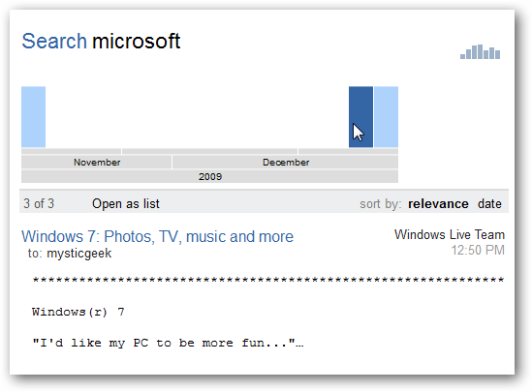
Task: Choose the December month segment
Action: click(x=285, y=163)
